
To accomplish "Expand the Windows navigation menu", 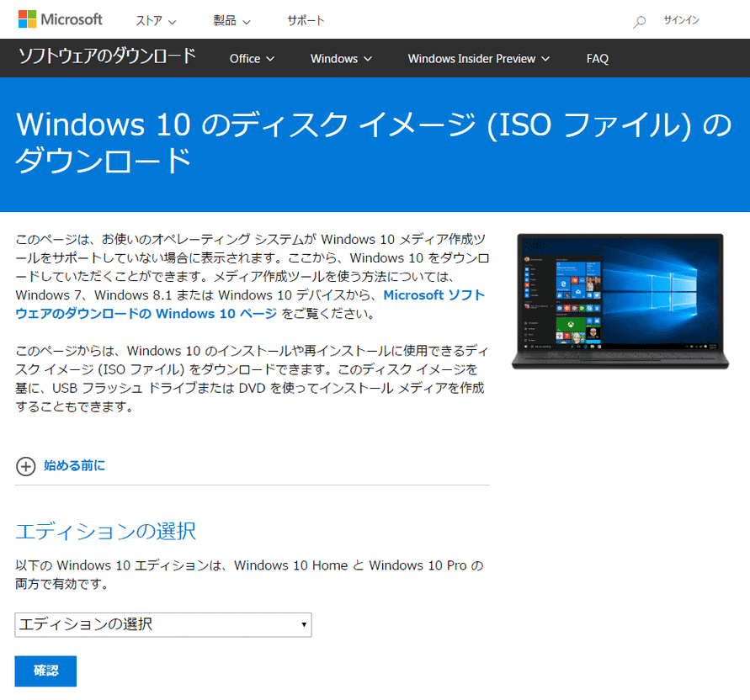I will 341,59.
